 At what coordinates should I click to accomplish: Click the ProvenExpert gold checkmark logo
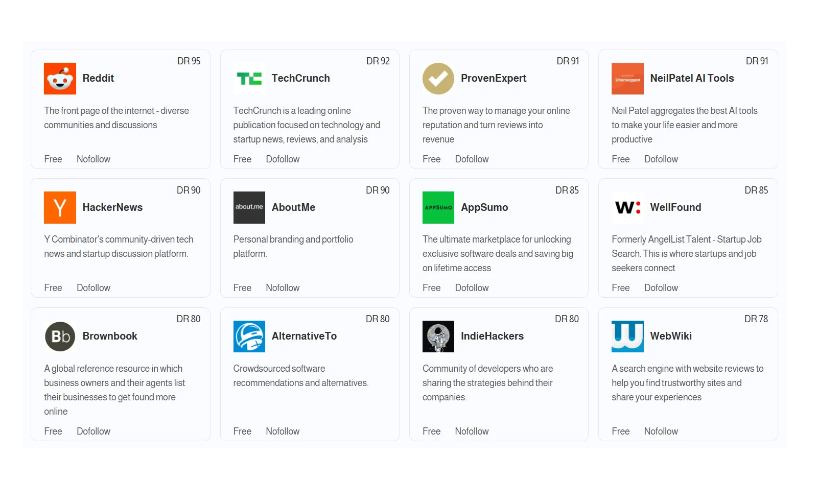click(438, 79)
